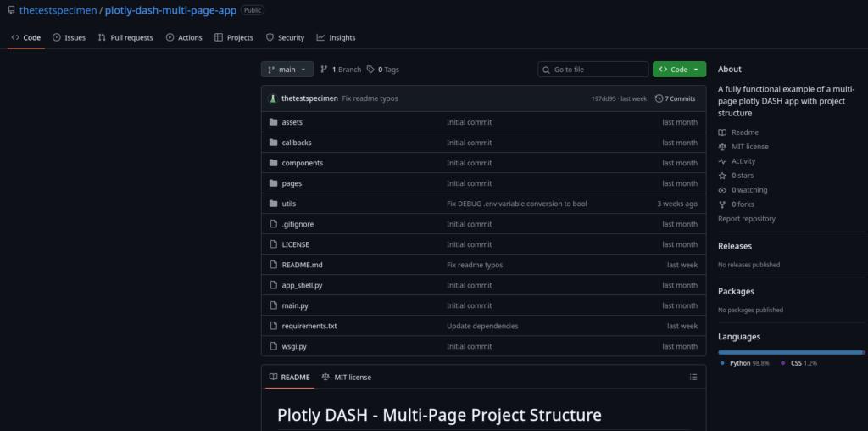The height and width of the screenshot is (431, 868).
Task: Switch to the Issues tab
Action: (70, 37)
